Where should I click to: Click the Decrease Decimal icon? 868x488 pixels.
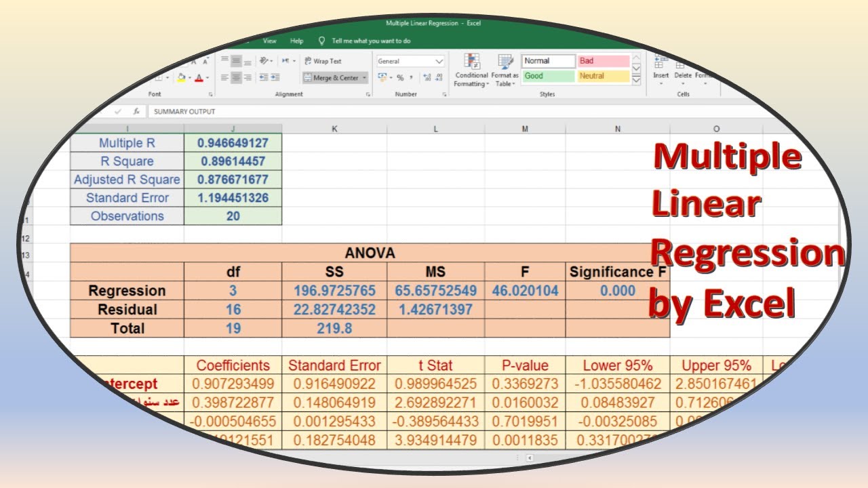point(438,78)
